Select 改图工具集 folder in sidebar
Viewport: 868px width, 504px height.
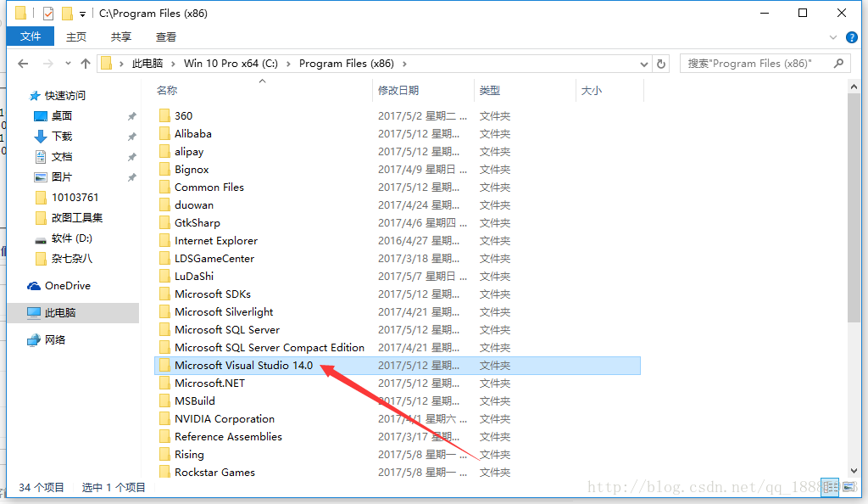pos(77,218)
